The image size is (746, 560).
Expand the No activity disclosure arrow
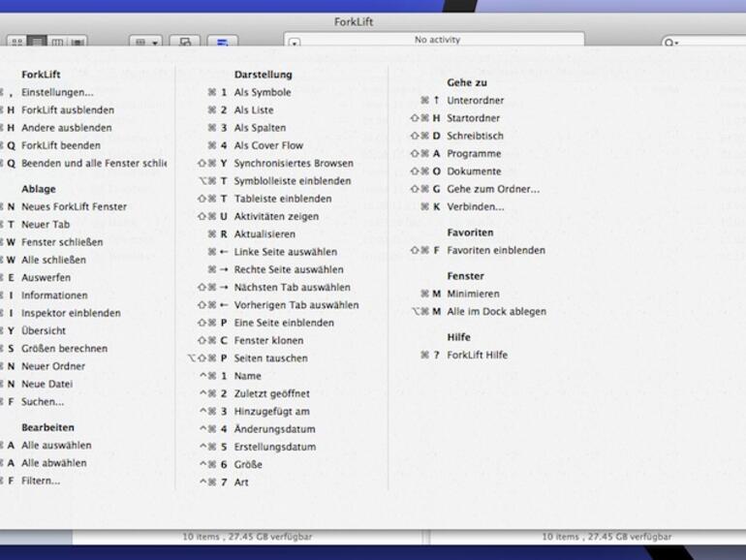pyautogui.click(x=295, y=43)
